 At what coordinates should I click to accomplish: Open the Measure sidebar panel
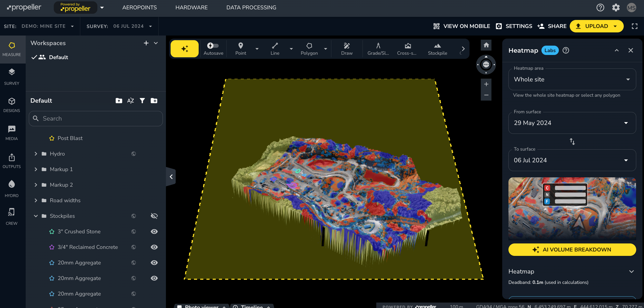(12, 49)
